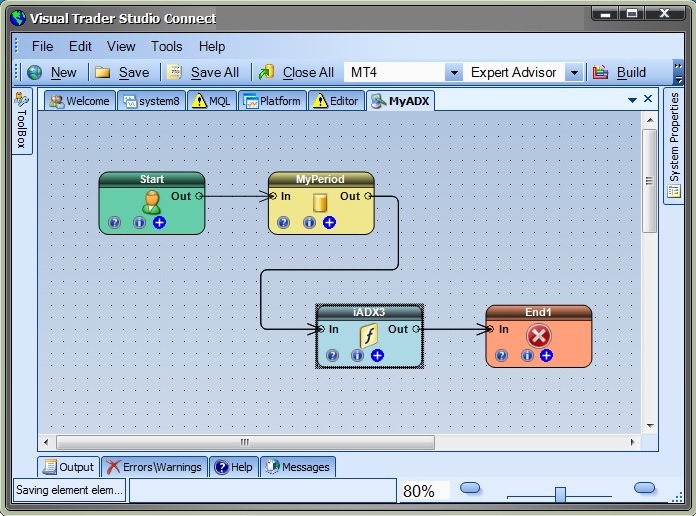Switch to the Welcome tab
This screenshot has width=696, height=516.
click(80, 101)
